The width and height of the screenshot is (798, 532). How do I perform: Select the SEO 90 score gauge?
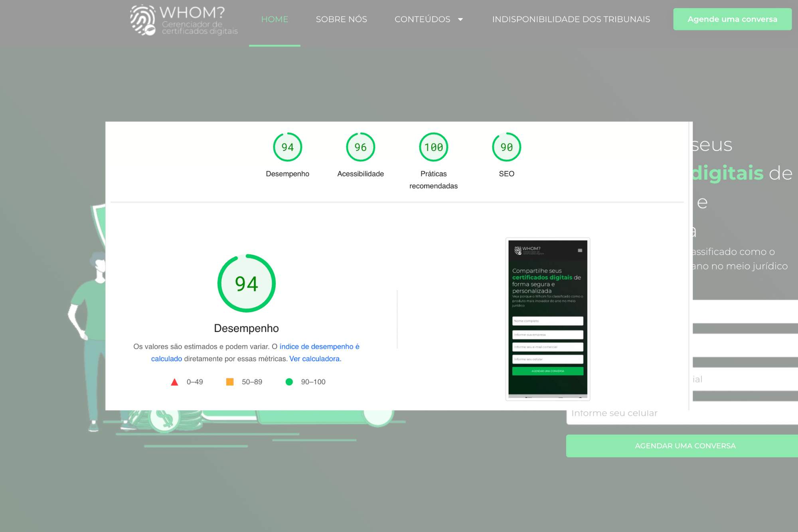506,147
